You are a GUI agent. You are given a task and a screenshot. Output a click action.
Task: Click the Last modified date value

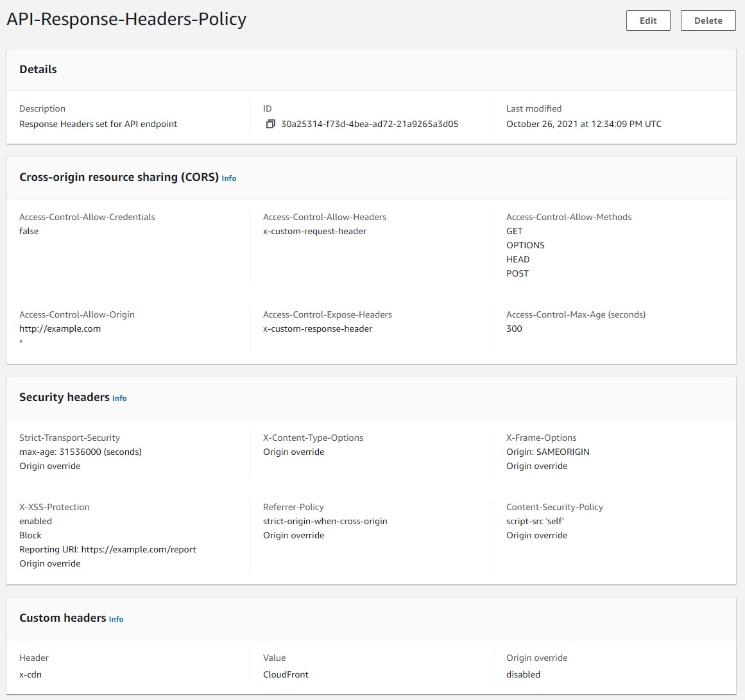click(x=583, y=124)
